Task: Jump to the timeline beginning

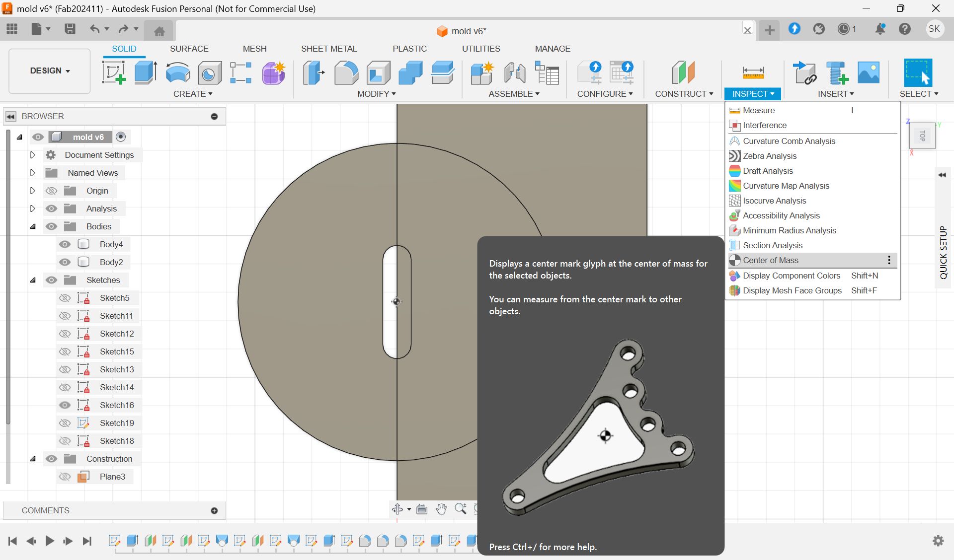Action: tap(13, 541)
